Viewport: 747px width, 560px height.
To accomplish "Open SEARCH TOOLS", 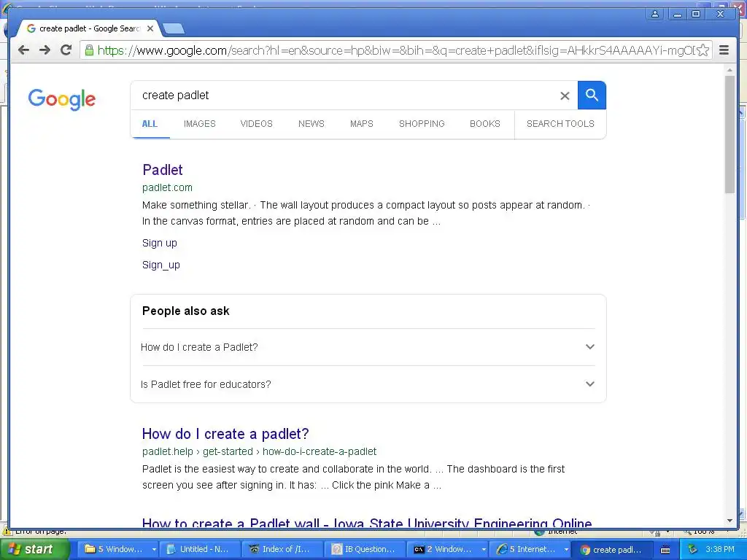I will pyautogui.click(x=560, y=124).
